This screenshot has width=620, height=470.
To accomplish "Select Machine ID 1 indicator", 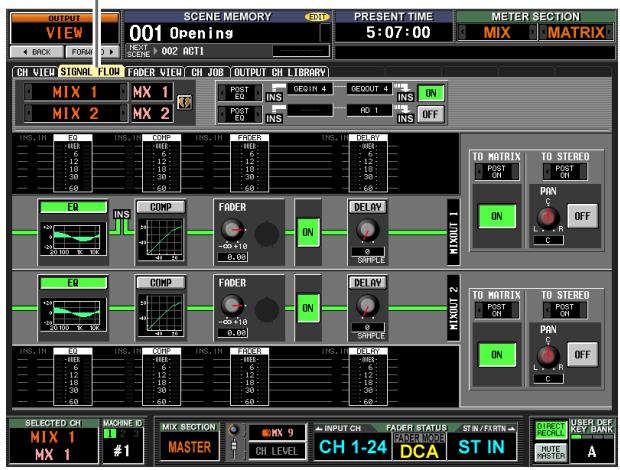I will [x=110, y=434].
